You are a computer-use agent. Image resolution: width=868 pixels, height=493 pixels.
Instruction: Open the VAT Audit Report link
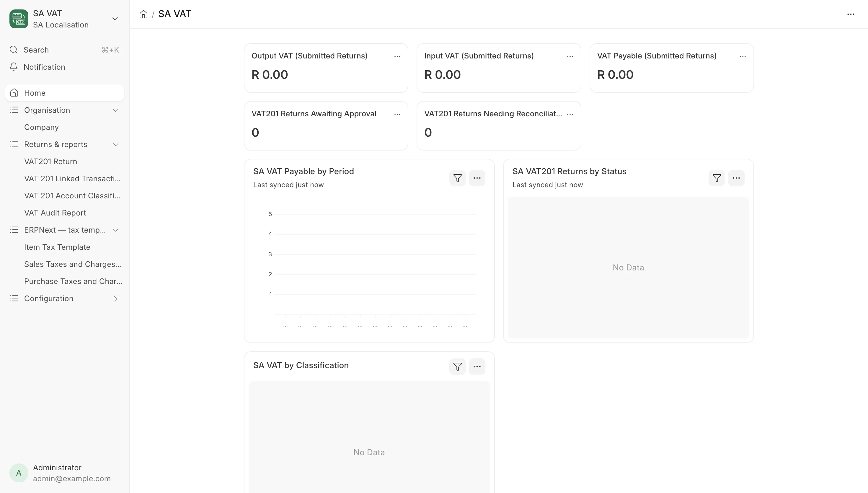pyautogui.click(x=55, y=213)
